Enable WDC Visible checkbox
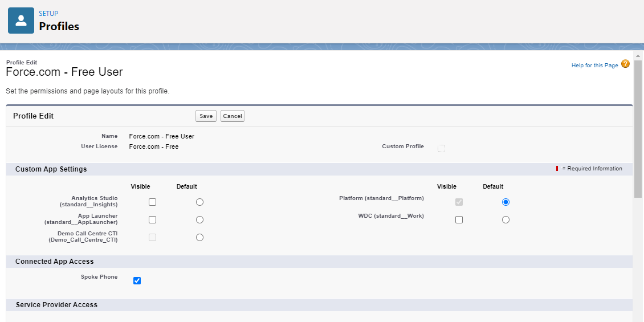The image size is (644, 322). [x=459, y=220]
